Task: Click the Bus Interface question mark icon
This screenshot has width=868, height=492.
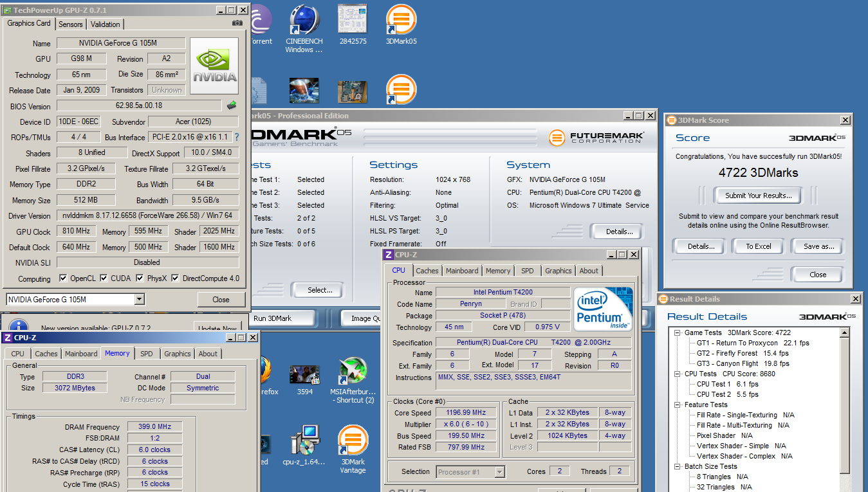Action: (236, 137)
